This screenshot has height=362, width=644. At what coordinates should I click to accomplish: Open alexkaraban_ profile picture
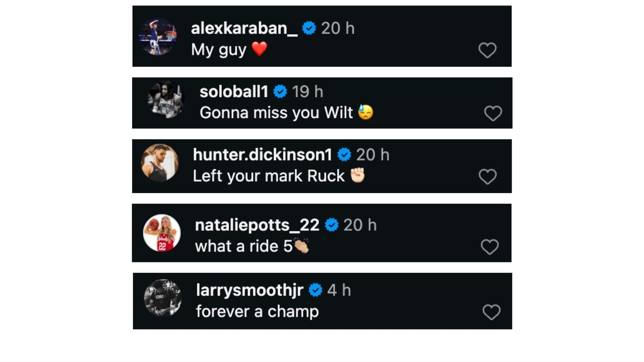pos(158,37)
